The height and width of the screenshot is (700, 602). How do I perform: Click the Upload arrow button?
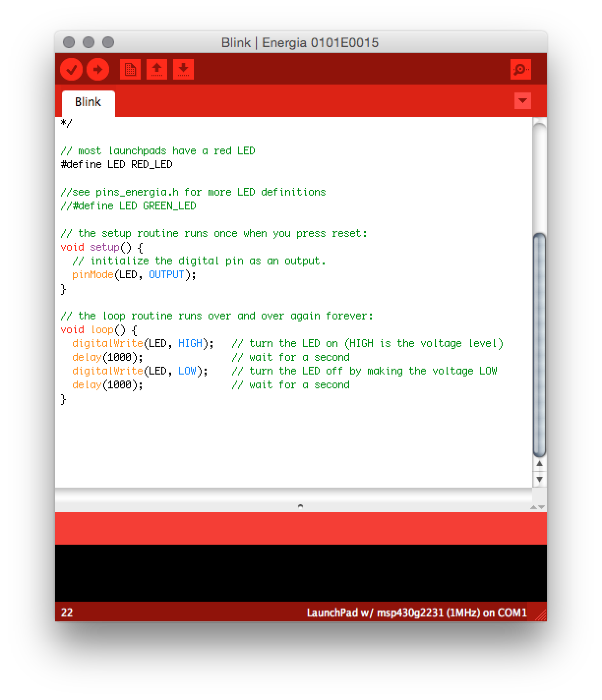pos(98,69)
